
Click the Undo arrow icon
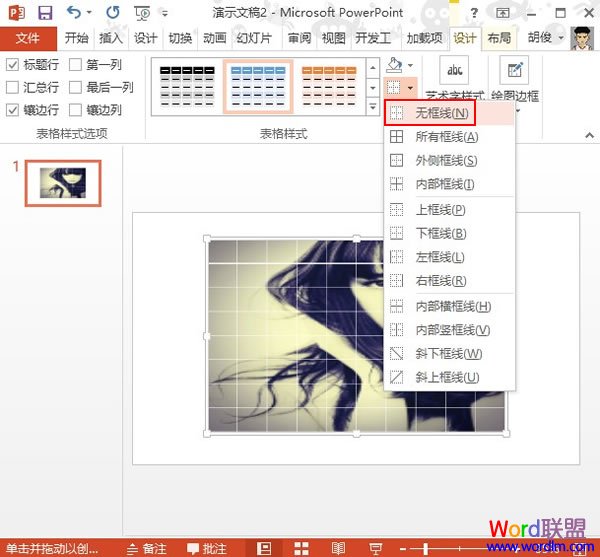pos(75,13)
